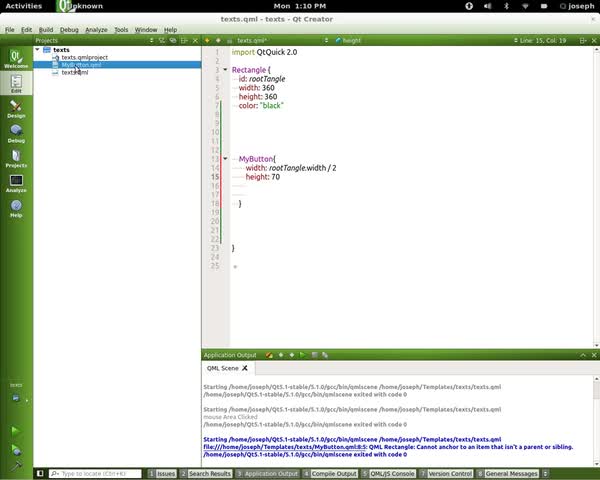Open the Analyze mode
This screenshot has height=480, width=600.
[x=16, y=183]
